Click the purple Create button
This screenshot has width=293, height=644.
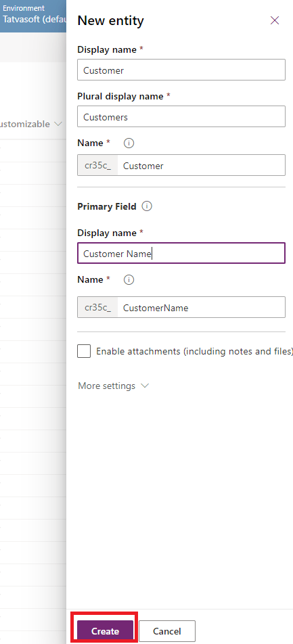(105, 631)
